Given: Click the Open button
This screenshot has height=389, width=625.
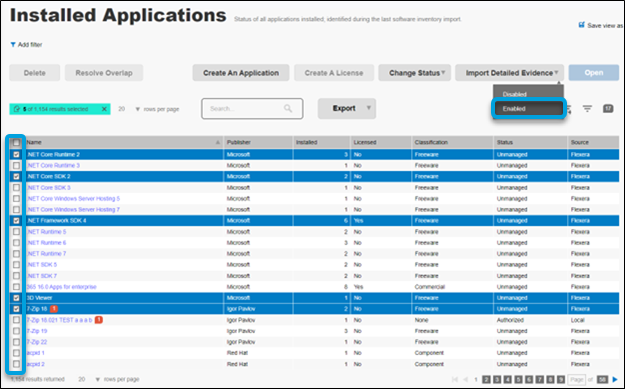Looking at the screenshot, I should coord(594,73).
